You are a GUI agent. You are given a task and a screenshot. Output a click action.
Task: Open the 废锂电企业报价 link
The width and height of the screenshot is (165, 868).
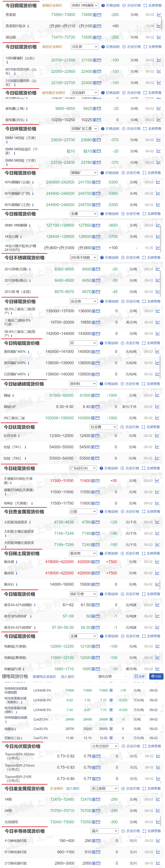point(44,677)
